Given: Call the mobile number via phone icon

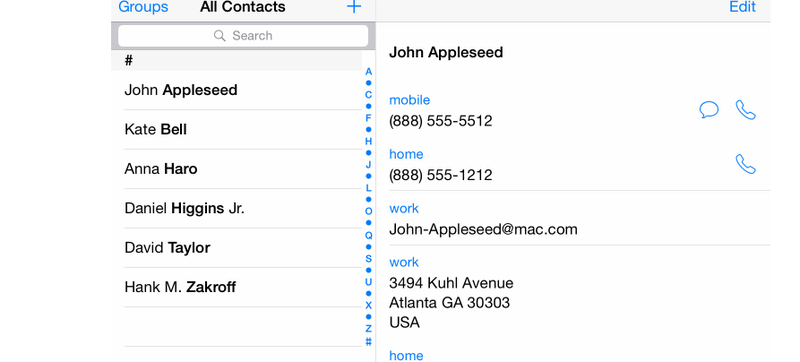Looking at the screenshot, I should click(745, 110).
